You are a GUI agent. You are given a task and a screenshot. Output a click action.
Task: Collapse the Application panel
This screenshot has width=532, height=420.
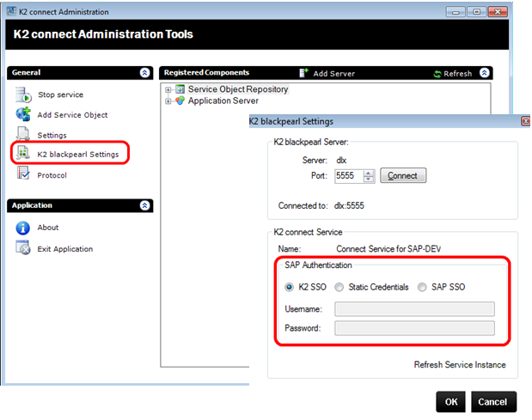[x=145, y=205]
